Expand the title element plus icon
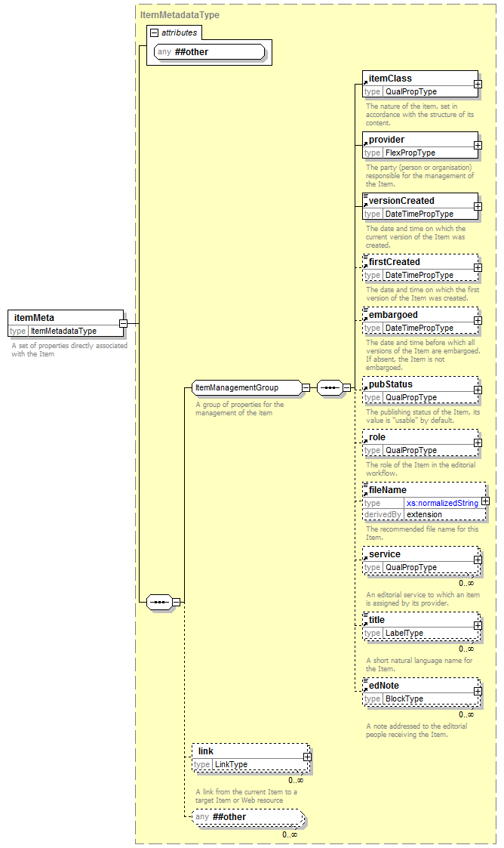 click(478, 625)
